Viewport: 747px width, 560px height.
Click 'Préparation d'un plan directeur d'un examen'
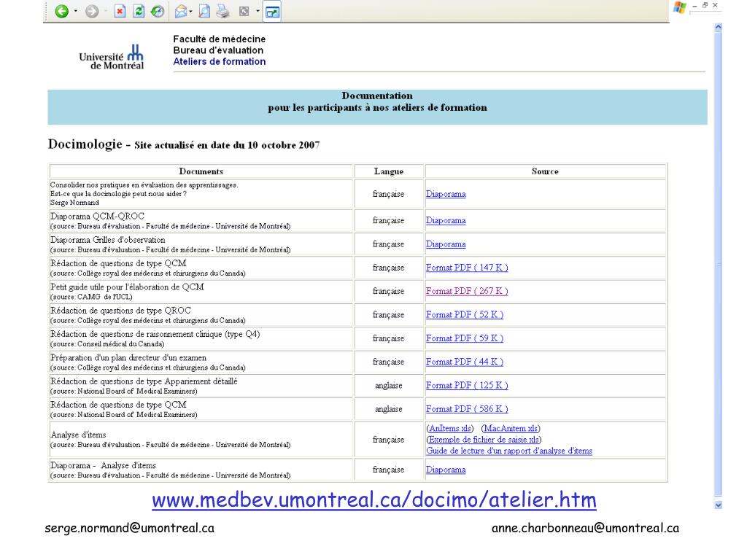click(128, 357)
